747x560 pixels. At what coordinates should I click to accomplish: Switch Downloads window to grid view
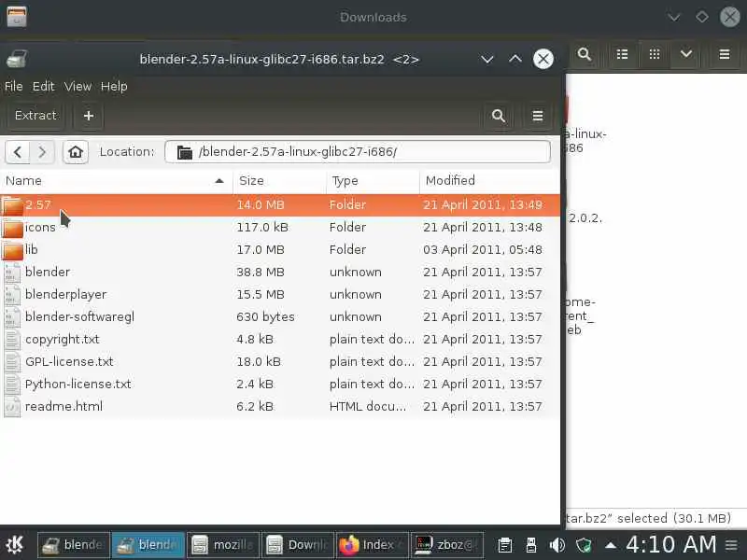coord(655,54)
